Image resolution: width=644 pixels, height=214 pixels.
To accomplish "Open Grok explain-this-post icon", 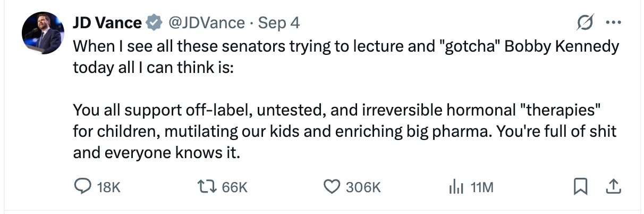I will (x=586, y=23).
